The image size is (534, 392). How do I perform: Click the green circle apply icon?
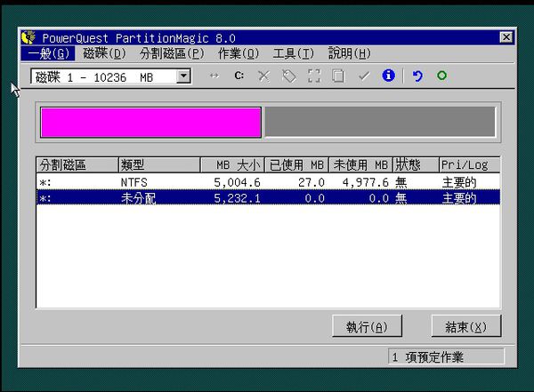(x=441, y=76)
